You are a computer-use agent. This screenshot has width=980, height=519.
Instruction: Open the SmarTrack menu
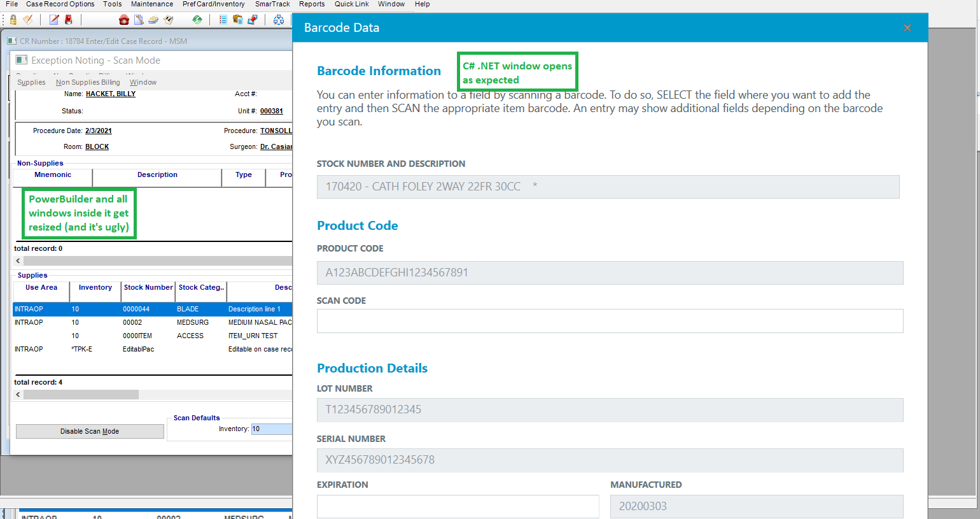pos(272,4)
